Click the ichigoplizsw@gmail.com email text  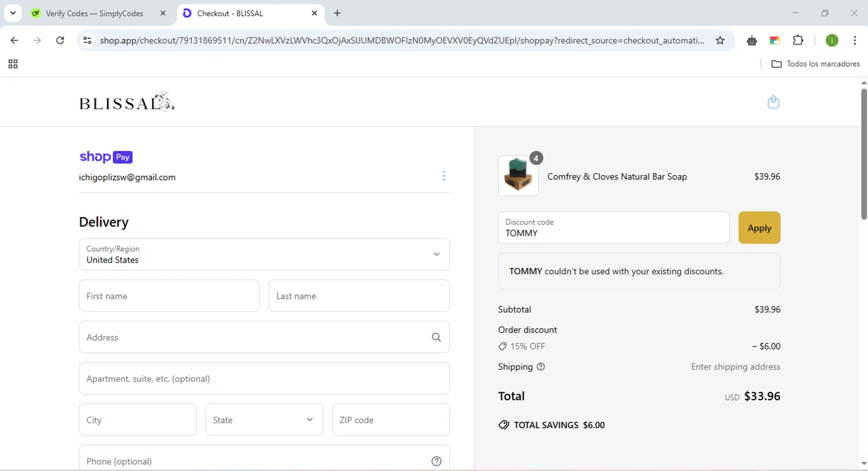pyautogui.click(x=127, y=178)
